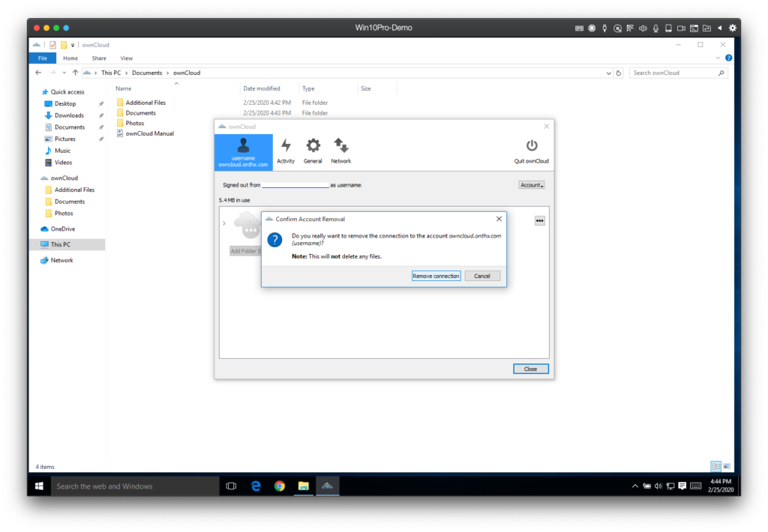Viewport: 768px width, 532px height.
Task: Open the Share ribbon tab
Action: [99, 58]
